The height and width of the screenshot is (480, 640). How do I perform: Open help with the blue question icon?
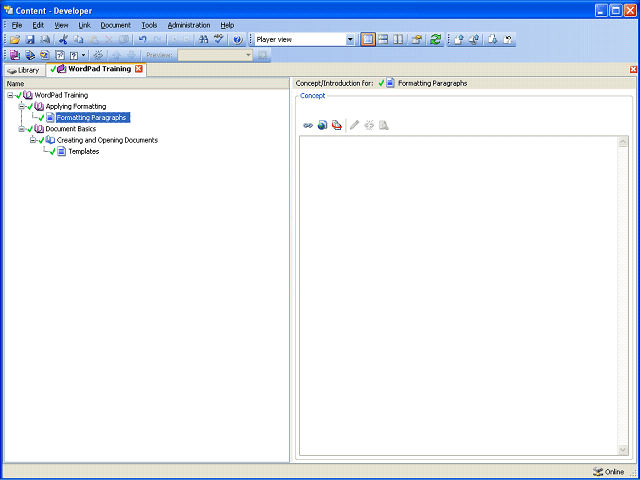pyautogui.click(x=238, y=40)
